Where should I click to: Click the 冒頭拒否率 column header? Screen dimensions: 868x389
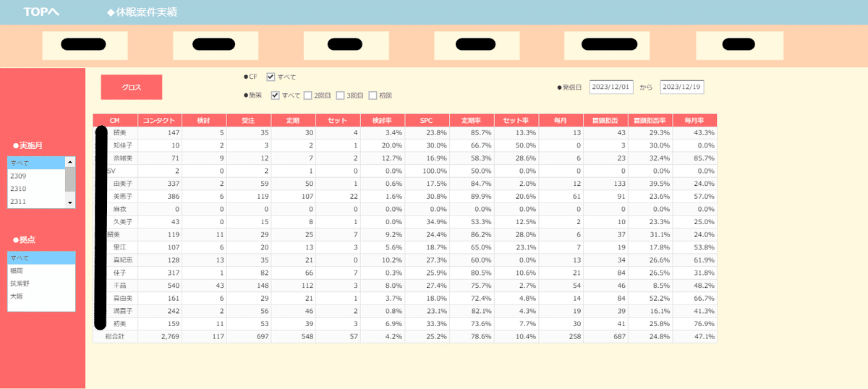pyautogui.click(x=650, y=120)
